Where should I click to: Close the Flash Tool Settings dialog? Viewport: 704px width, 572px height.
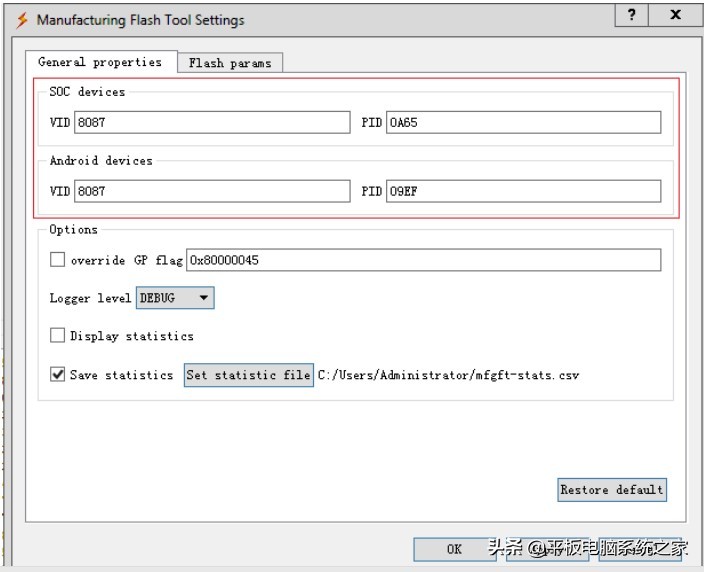675,15
